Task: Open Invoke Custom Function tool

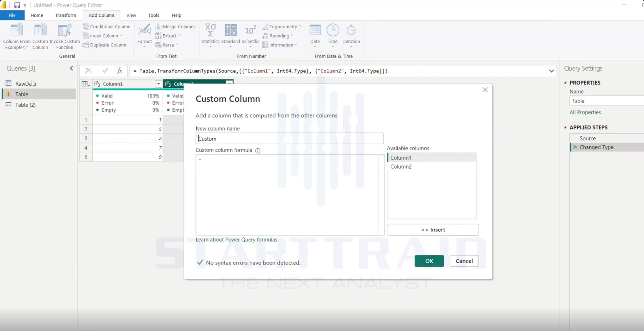Action: click(65, 36)
